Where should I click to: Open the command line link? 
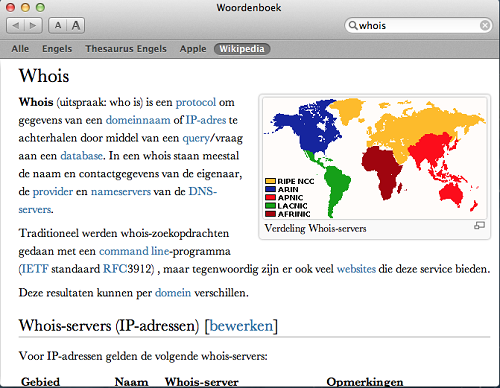click(x=134, y=251)
